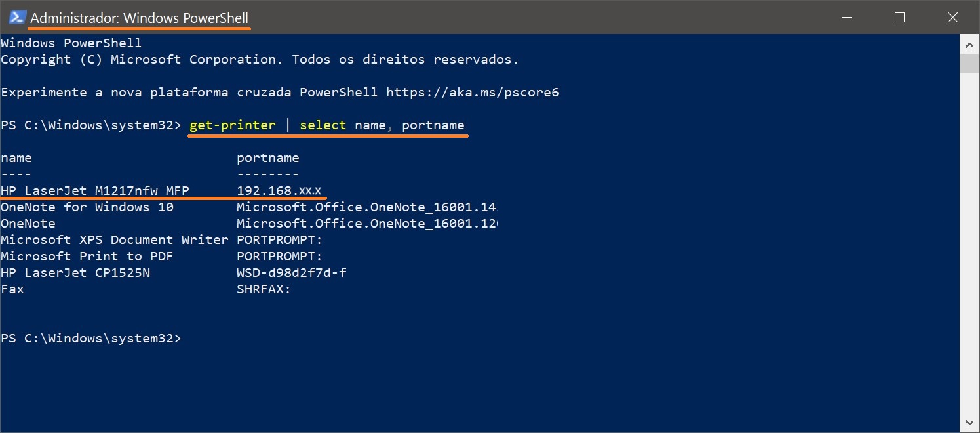The height and width of the screenshot is (433, 980).
Task: Click the get-printer command text
Action: point(233,125)
